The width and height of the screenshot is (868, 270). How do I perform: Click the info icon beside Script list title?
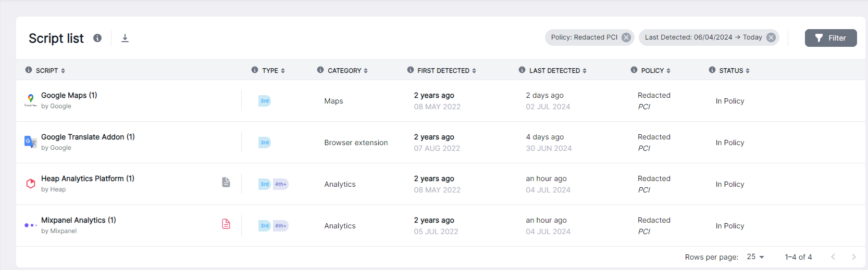(x=97, y=38)
